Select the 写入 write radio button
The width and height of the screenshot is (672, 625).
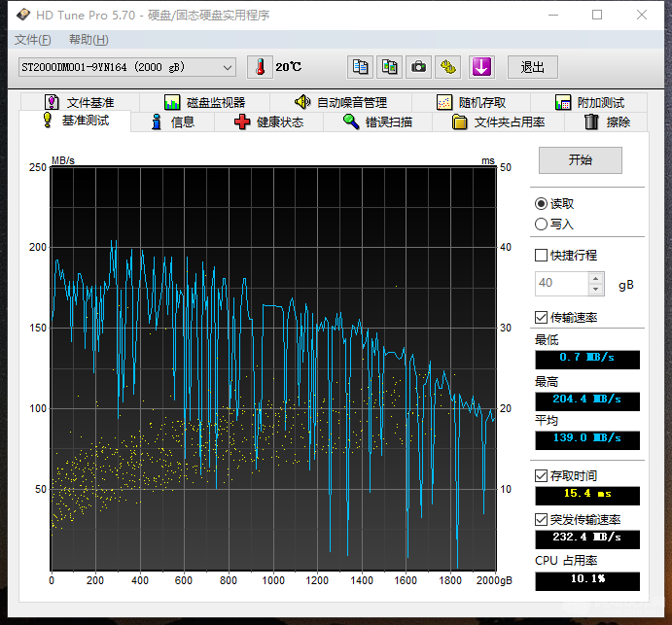(x=541, y=224)
